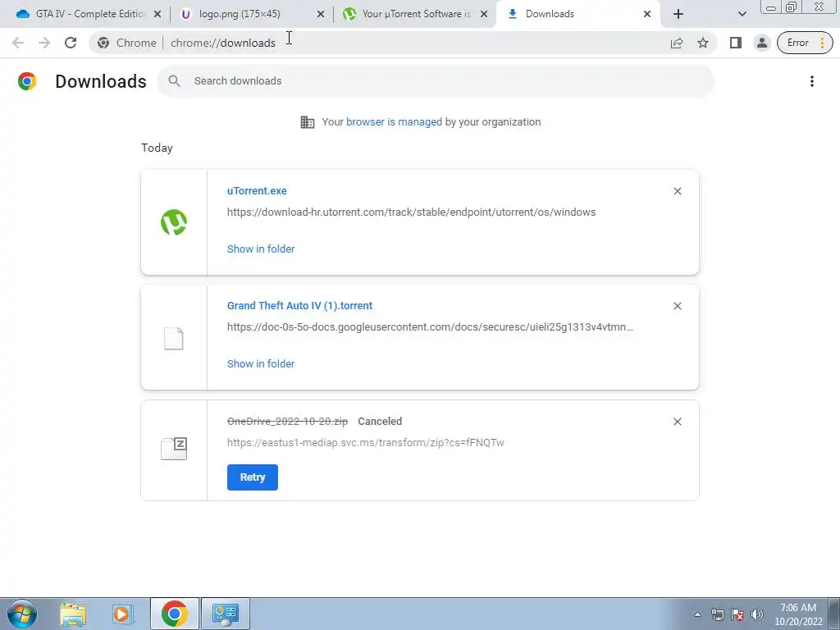Screen dimensions: 840x630
Task: Open the control panel taskbar app
Action: (x=226, y=614)
